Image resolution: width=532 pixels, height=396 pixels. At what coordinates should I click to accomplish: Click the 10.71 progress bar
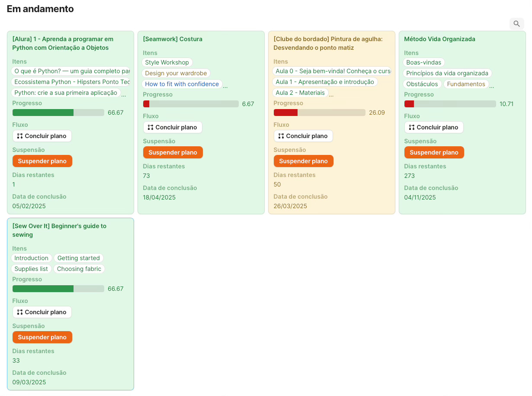pos(450,104)
